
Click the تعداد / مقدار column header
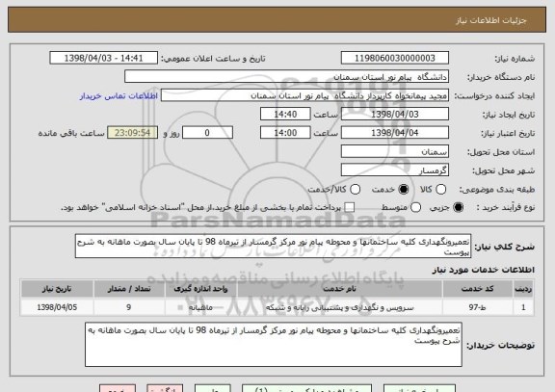(x=129, y=289)
